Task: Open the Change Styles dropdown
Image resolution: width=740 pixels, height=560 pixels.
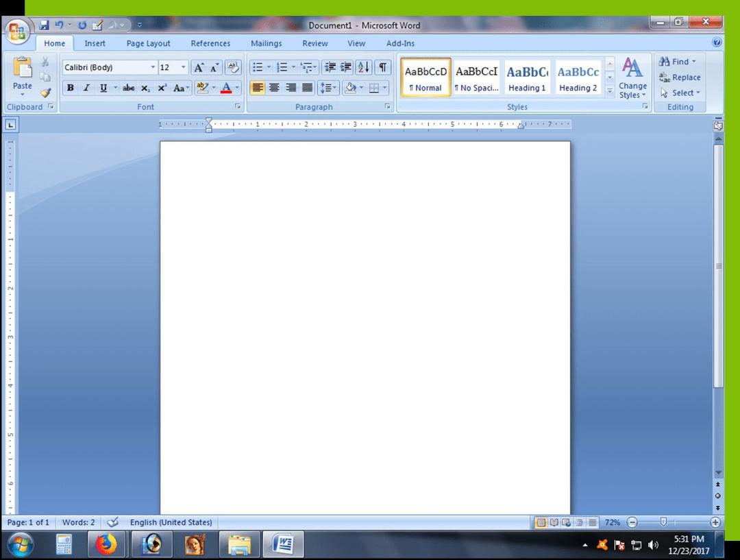Action: [x=632, y=78]
